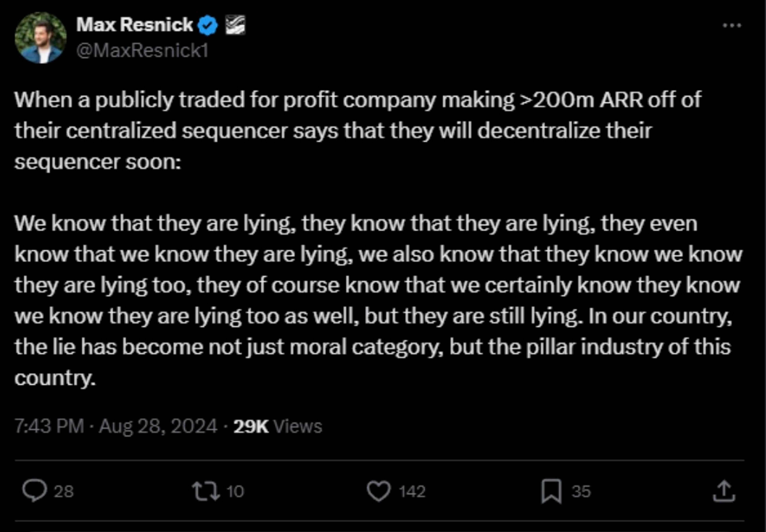This screenshot has width=766, height=532.
Task: Repost the tweet using the retweet arrows icon
Action: coord(206,491)
